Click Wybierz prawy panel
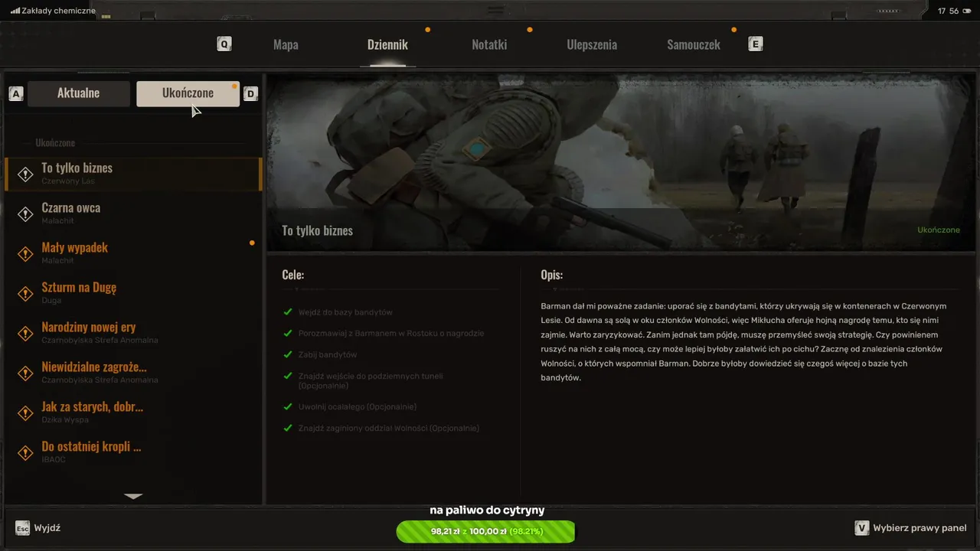The height and width of the screenshot is (551, 980). click(920, 528)
